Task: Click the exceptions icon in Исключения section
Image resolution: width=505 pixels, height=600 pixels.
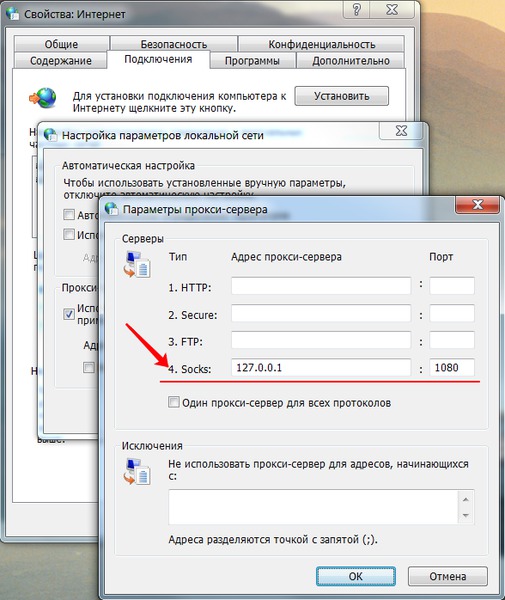Action: pos(137,471)
